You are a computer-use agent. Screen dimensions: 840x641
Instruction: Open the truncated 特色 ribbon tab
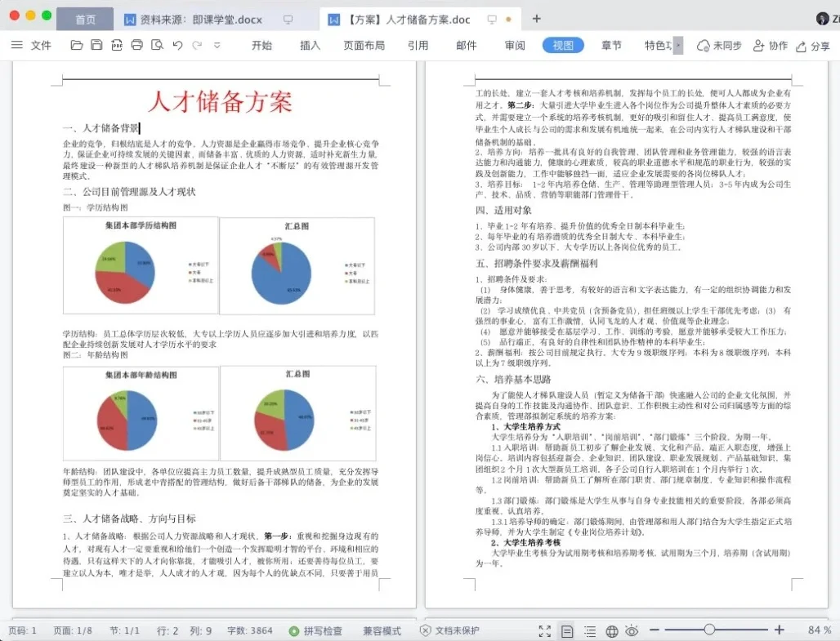(658, 46)
